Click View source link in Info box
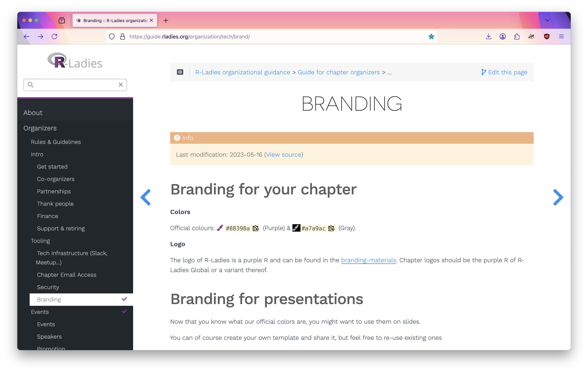The width and height of the screenshot is (588, 373). pyautogui.click(x=283, y=155)
